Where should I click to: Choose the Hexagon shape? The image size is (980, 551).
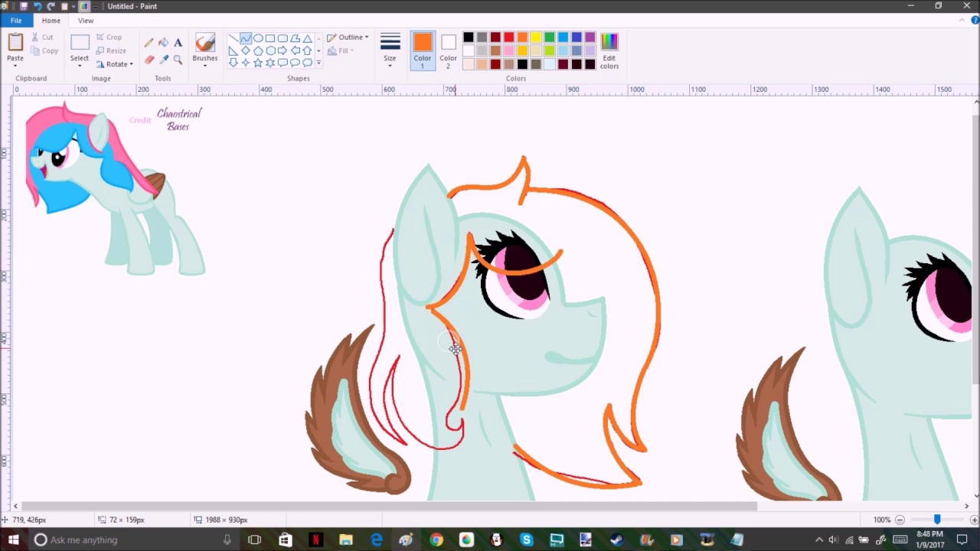[270, 51]
